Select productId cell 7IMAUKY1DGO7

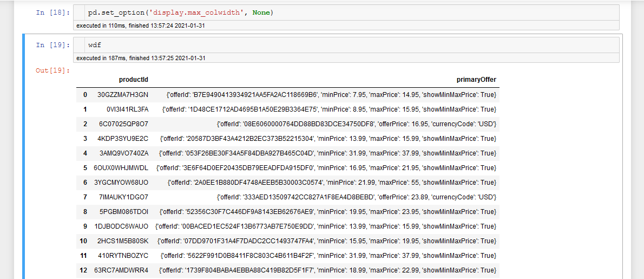tap(123, 197)
